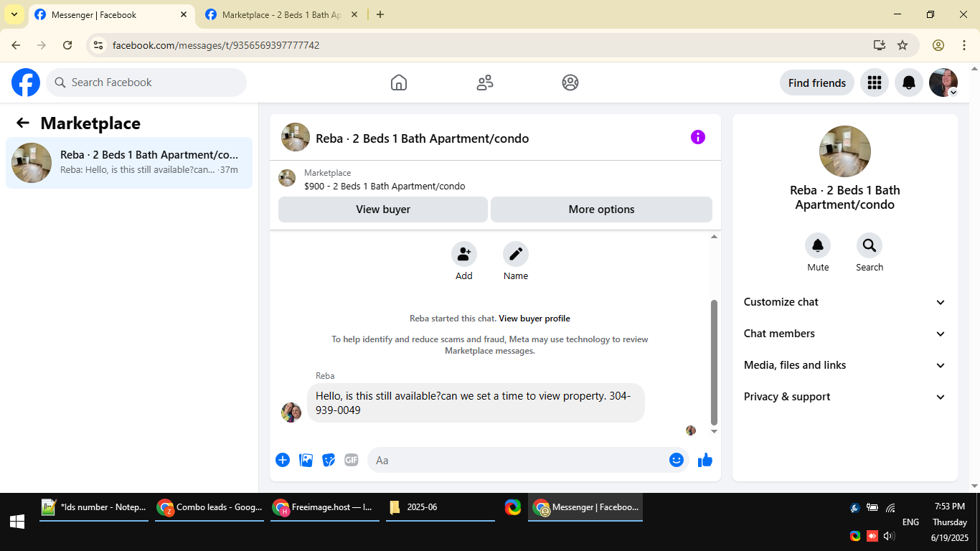Expand Privacy & support section
This screenshot has width=980, height=551.
click(x=845, y=397)
